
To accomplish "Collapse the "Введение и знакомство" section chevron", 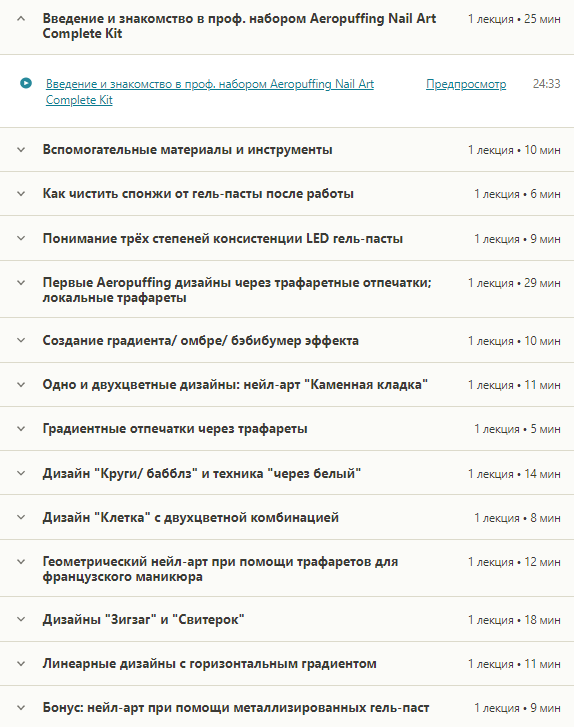I will click(x=21, y=19).
